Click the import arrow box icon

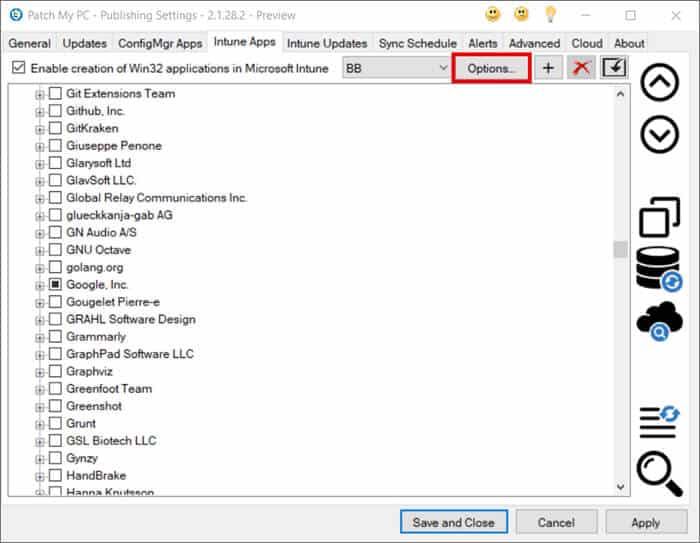(614, 68)
